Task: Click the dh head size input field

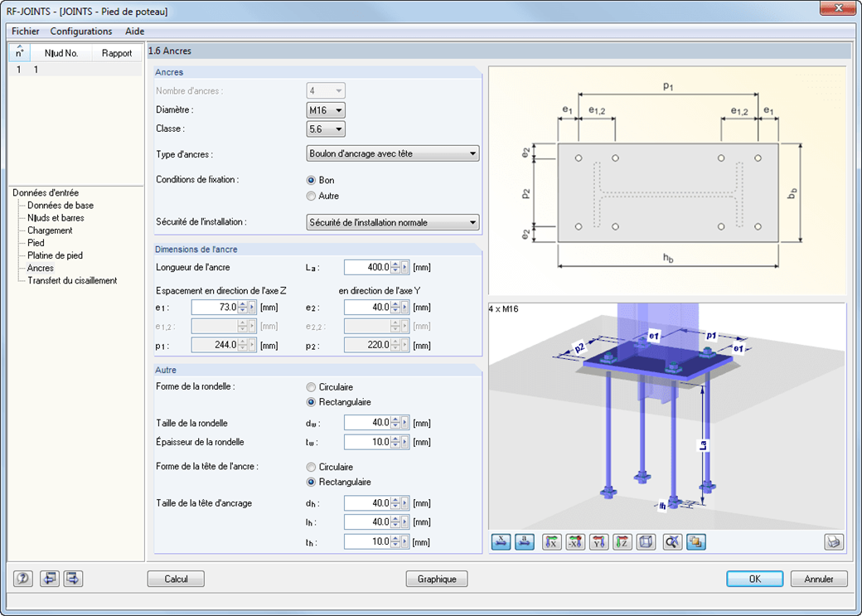Action: click(367, 503)
